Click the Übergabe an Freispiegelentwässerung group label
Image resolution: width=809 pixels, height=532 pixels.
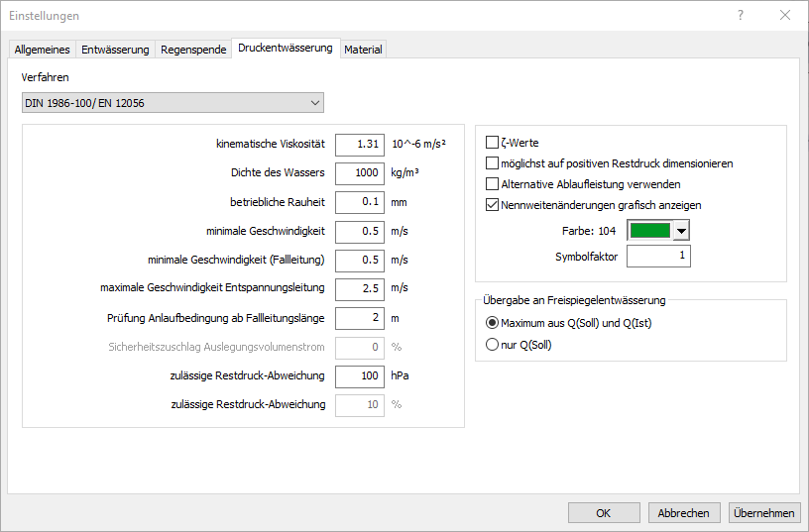[574, 300]
